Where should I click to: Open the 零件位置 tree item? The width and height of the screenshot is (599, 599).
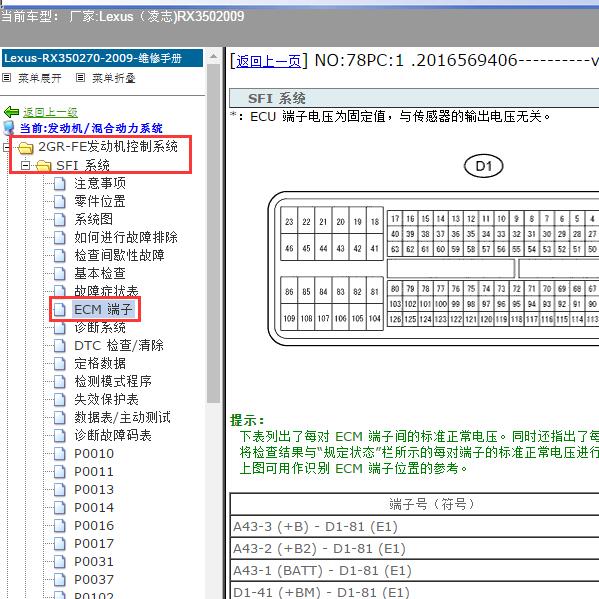pos(100,201)
